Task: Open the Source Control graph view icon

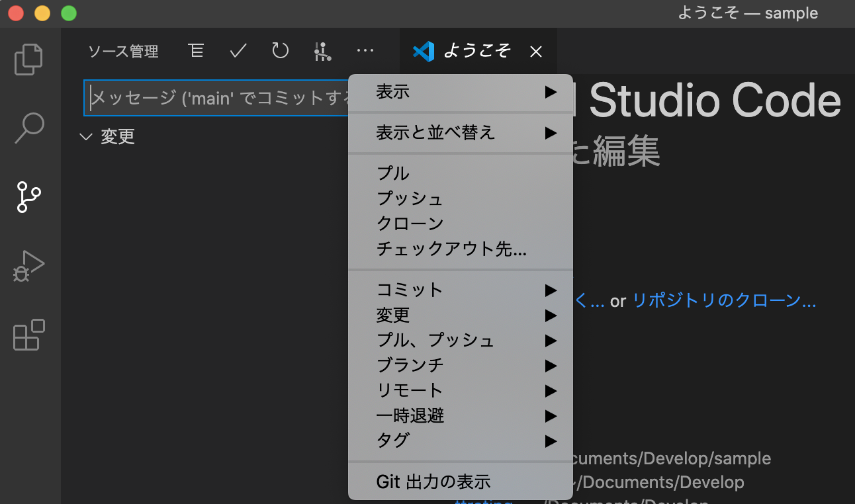Action: click(x=323, y=50)
